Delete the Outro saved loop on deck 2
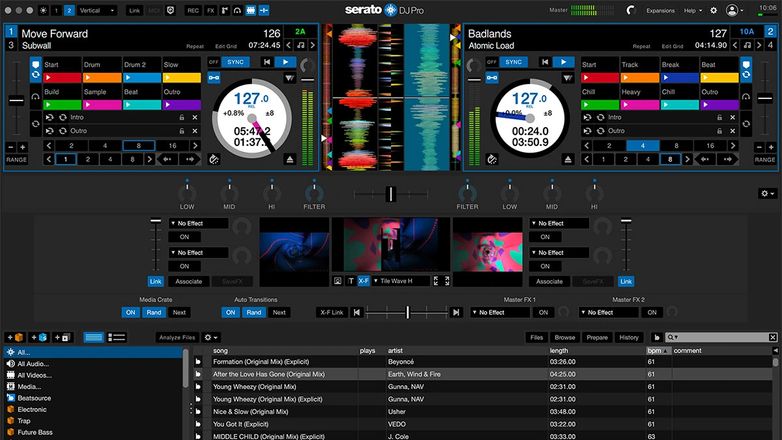This screenshot has height=440, width=782. coord(733,131)
